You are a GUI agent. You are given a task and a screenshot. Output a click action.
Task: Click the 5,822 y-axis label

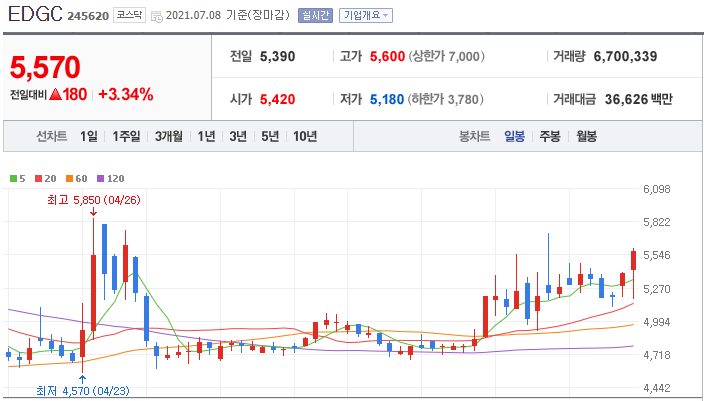(x=657, y=222)
